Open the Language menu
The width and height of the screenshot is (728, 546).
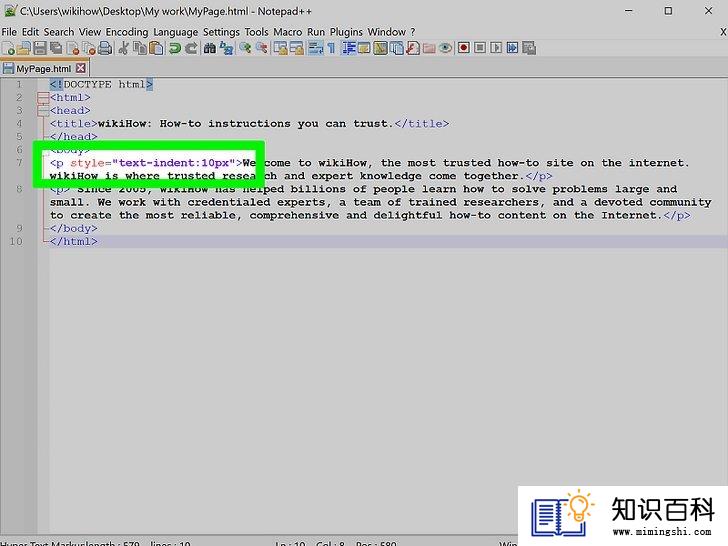(176, 32)
